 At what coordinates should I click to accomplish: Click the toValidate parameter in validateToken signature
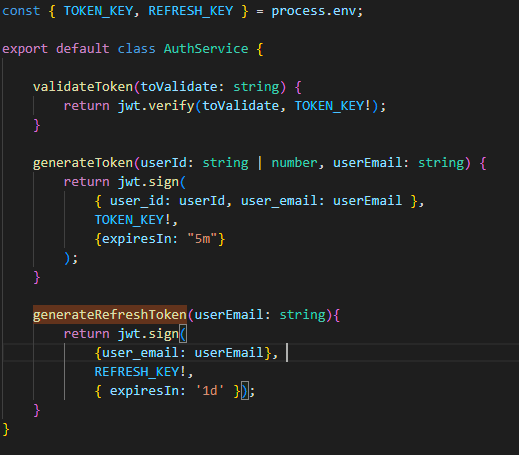pyautogui.click(x=179, y=87)
